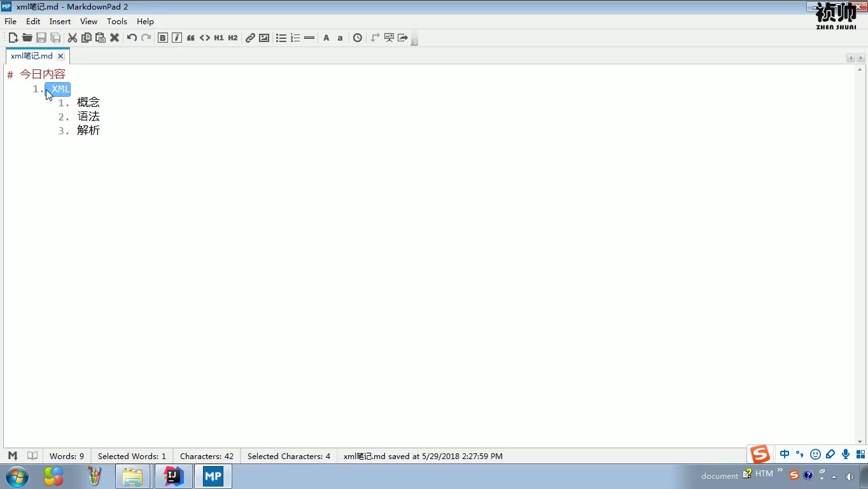Image resolution: width=868 pixels, height=489 pixels.
Task: Click the 今日内容 heading text
Action: (43, 74)
